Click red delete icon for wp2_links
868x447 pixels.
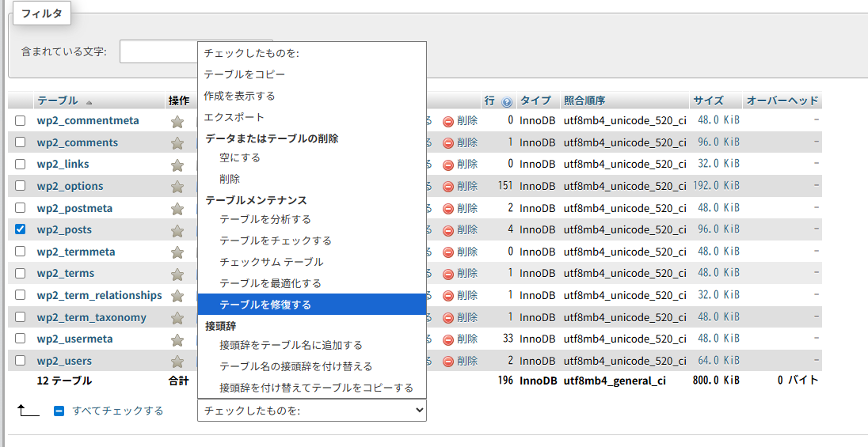448,165
